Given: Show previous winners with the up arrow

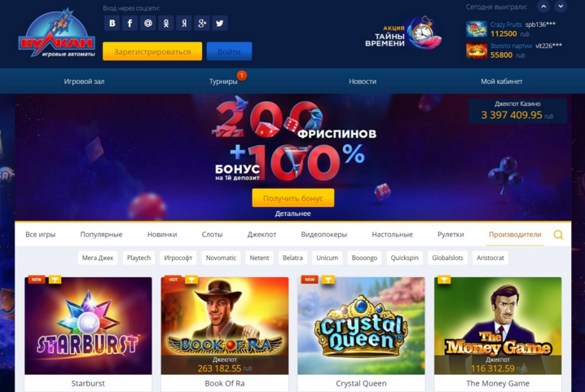Looking at the screenshot, I should click(x=543, y=7).
